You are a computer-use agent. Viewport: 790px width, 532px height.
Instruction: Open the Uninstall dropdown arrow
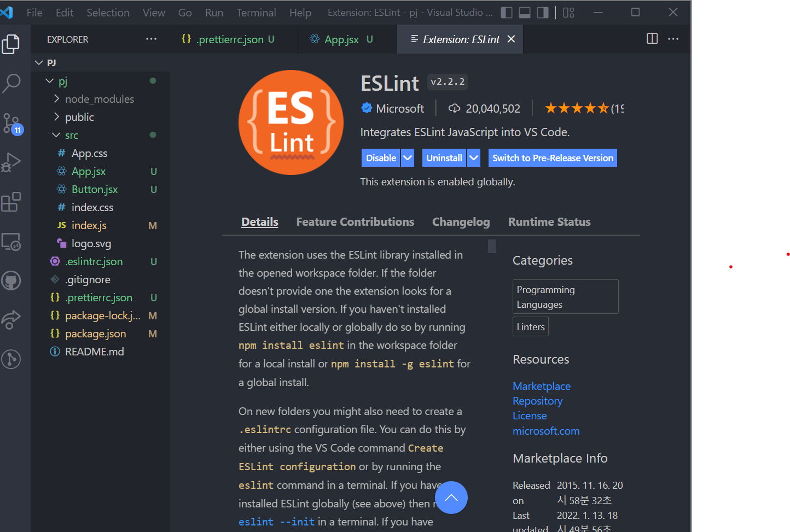[474, 158]
